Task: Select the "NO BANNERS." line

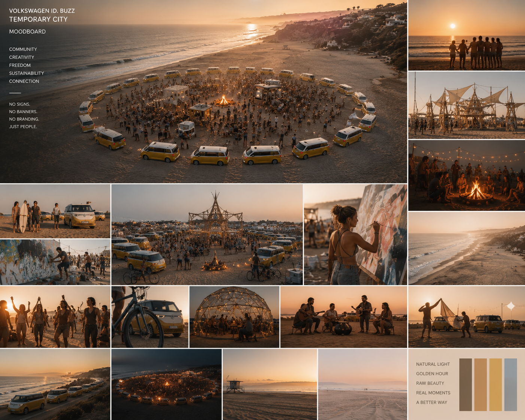Action: [23, 112]
